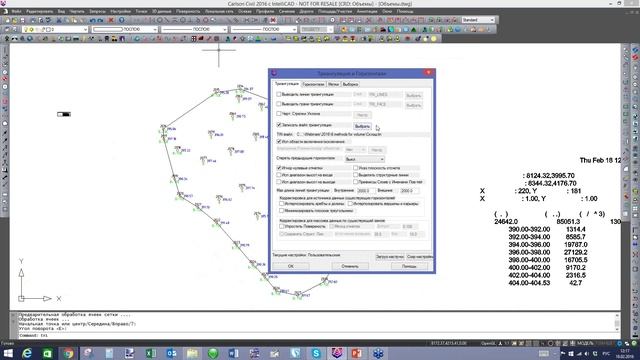This screenshot has height=360, width=640.
Task: Open the Файл menu
Action: tap(17, 11)
